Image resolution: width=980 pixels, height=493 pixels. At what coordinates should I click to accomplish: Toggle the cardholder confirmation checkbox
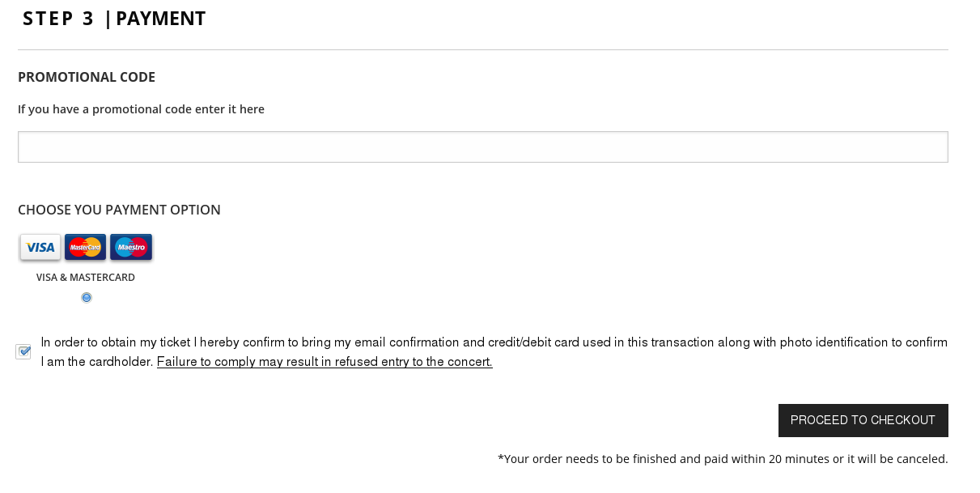[23, 351]
